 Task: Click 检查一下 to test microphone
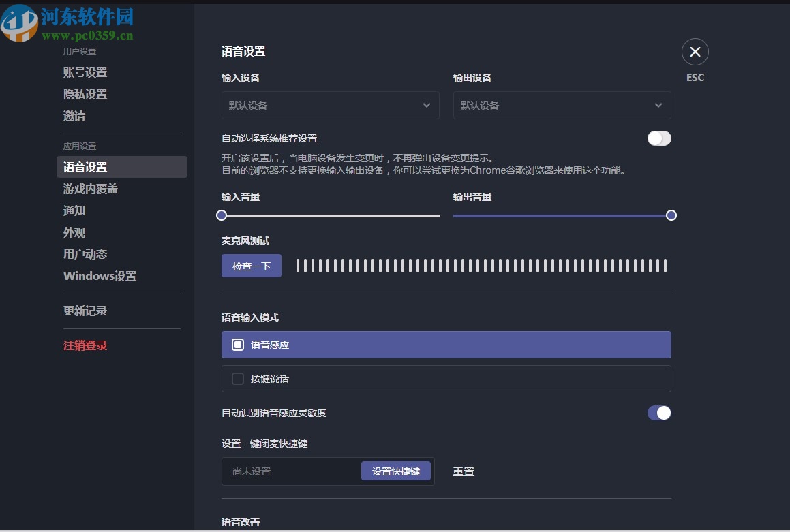click(251, 266)
